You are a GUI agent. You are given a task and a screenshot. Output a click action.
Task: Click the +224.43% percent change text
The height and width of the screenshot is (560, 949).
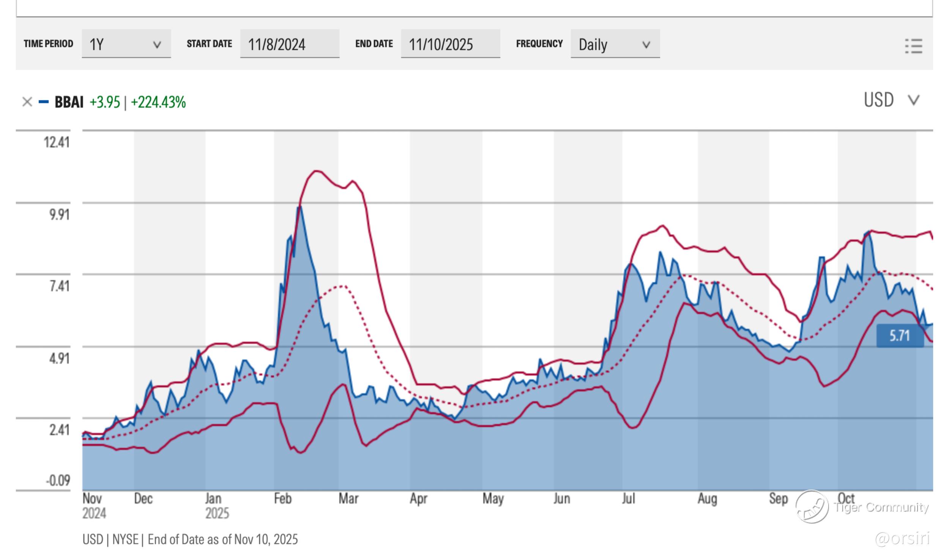click(x=158, y=102)
